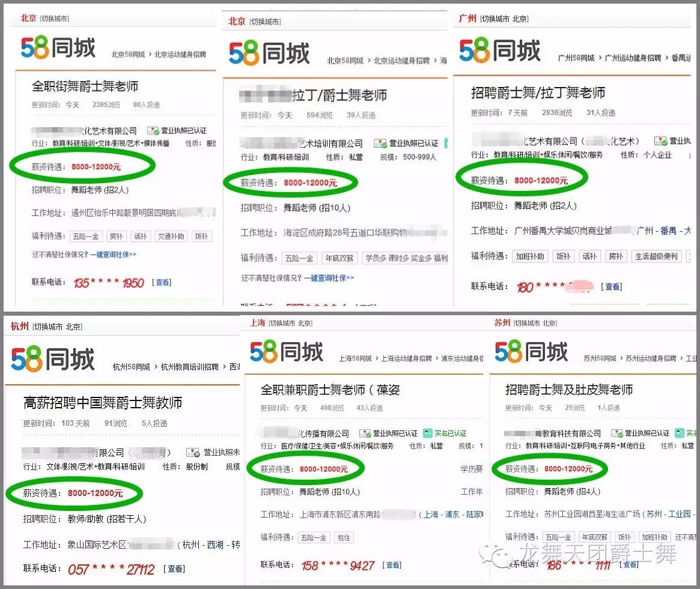Image resolution: width=700 pixels, height=589 pixels.
Task: Click the 58同城 logo on the Guangzhou page
Action: pyautogui.click(x=499, y=50)
